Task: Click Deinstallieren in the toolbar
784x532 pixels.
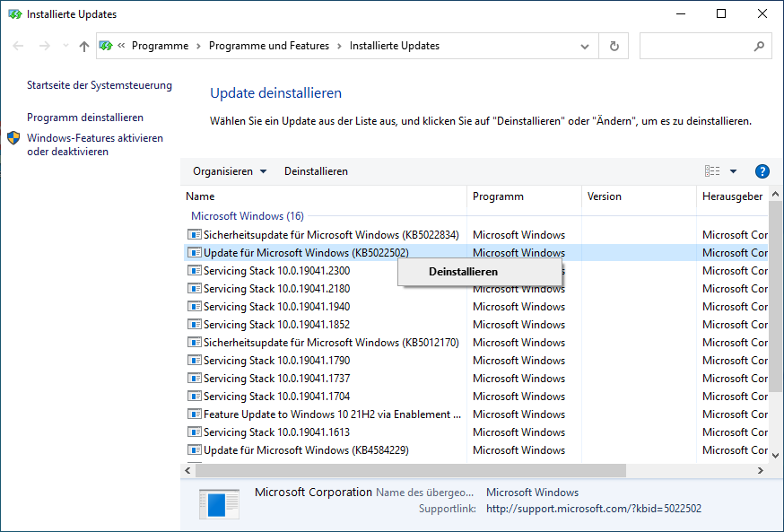Action: (x=316, y=171)
